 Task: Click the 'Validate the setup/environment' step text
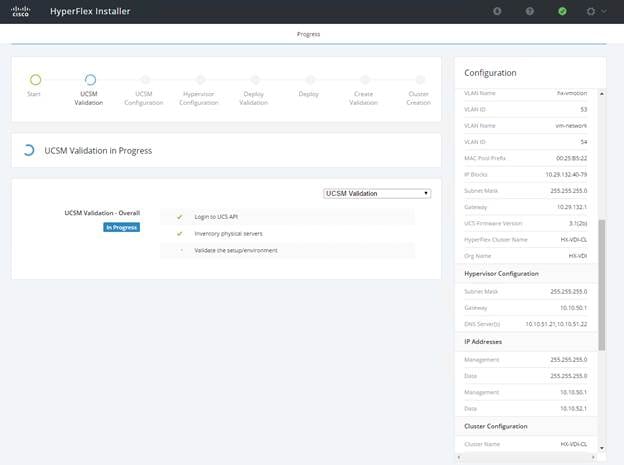pyautogui.click(x=236, y=250)
